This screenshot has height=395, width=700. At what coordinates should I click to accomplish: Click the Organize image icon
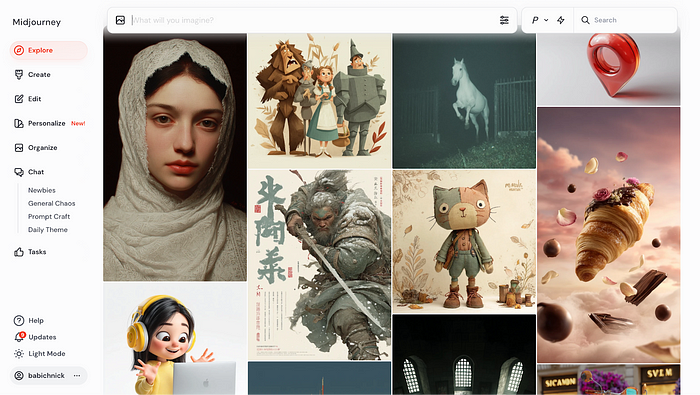pyautogui.click(x=19, y=148)
